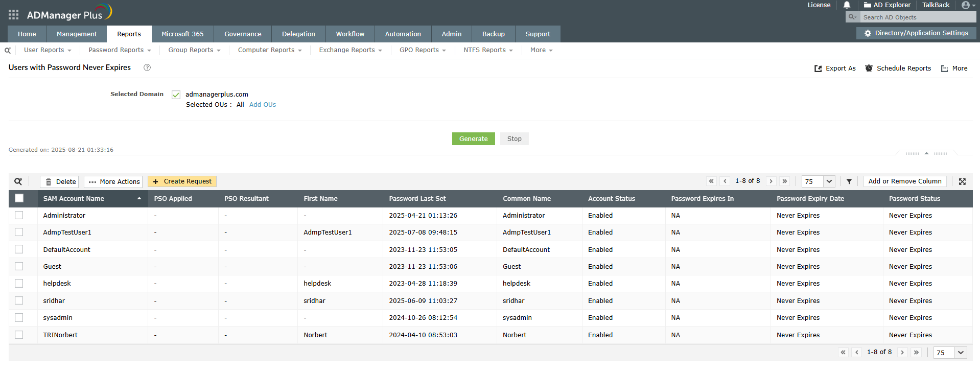Open the table search icon beside Delete
Viewport: 980px width, 372px height.
(18, 181)
